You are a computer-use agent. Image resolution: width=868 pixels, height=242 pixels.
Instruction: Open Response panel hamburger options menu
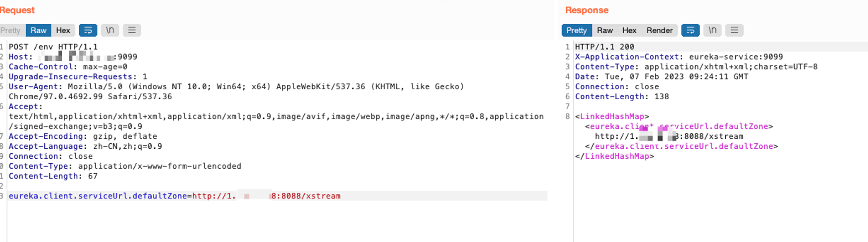click(734, 30)
